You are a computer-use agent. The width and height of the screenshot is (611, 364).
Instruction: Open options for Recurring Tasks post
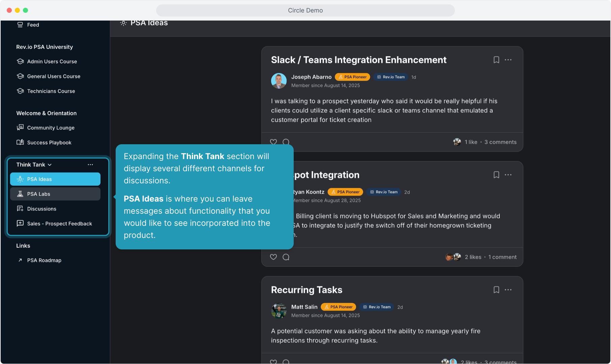coord(508,290)
